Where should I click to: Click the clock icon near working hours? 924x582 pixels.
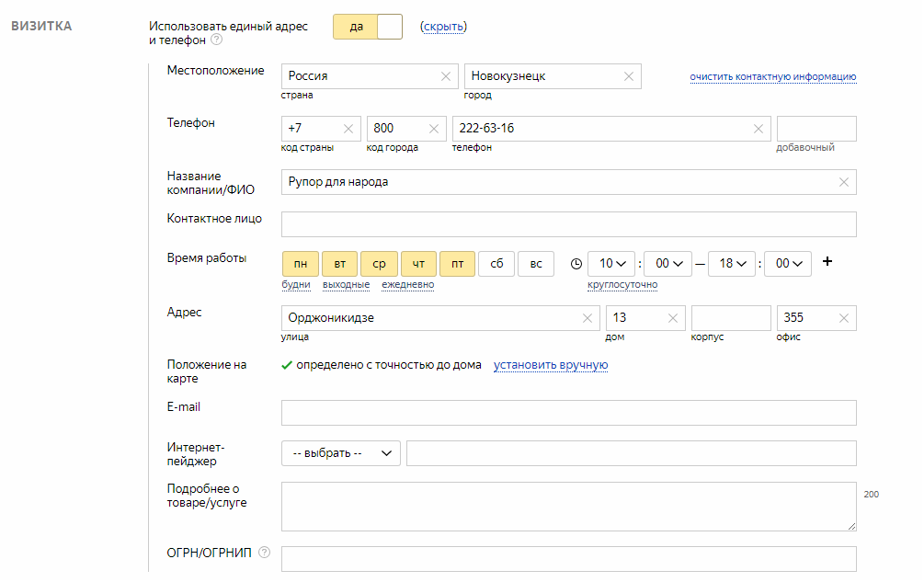click(x=576, y=264)
